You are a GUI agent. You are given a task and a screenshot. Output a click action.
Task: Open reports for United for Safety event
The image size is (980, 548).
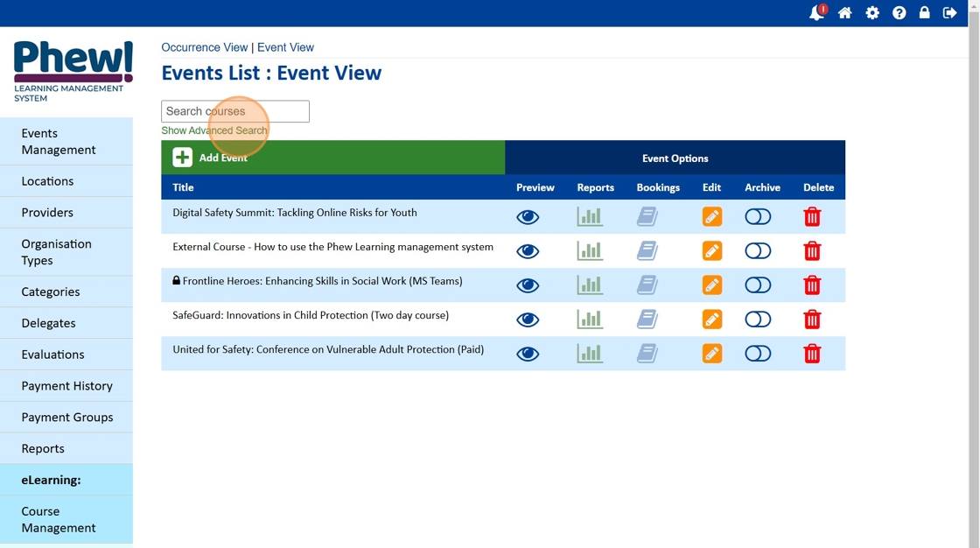(x=590, y=354)
